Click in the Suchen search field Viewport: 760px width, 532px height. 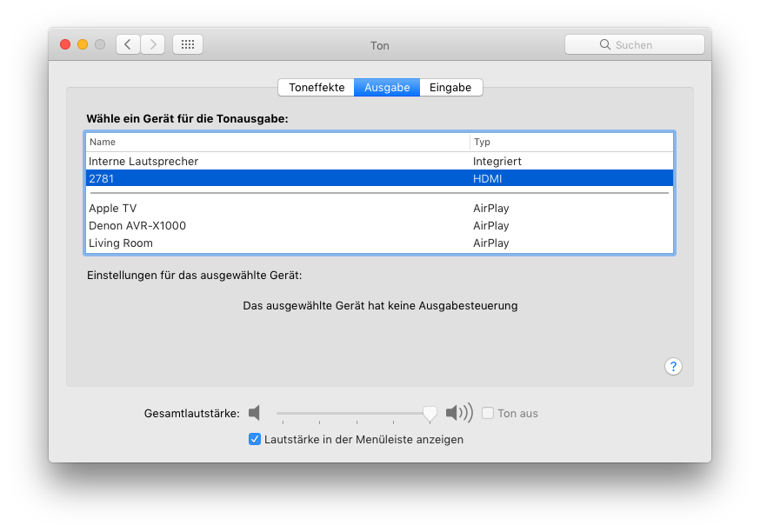(x=635, y=44)
